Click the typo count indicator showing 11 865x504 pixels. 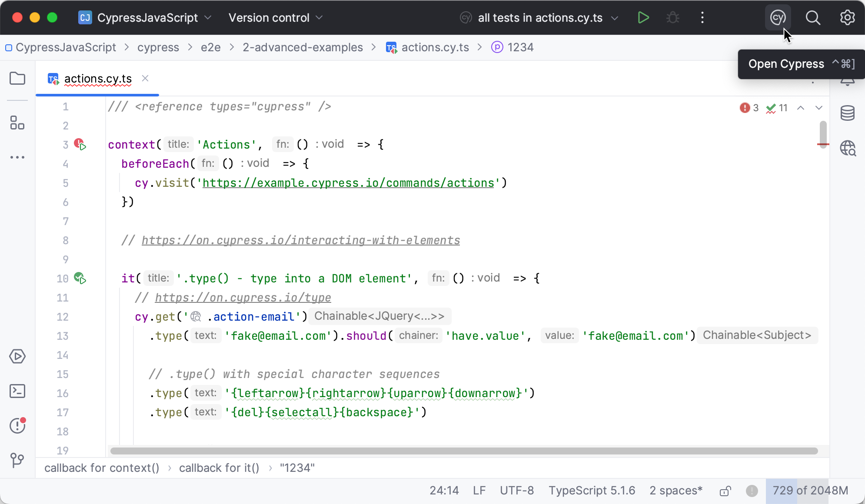tap(777, 108)
